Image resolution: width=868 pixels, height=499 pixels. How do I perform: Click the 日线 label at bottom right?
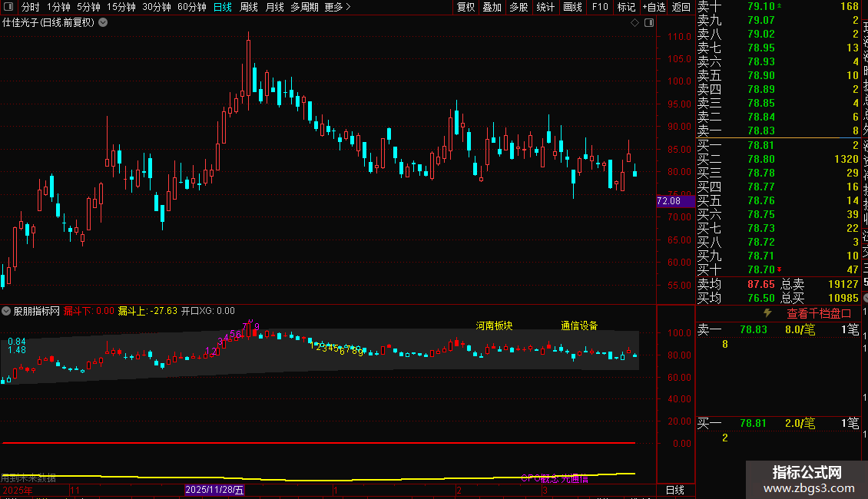(674, 490)
